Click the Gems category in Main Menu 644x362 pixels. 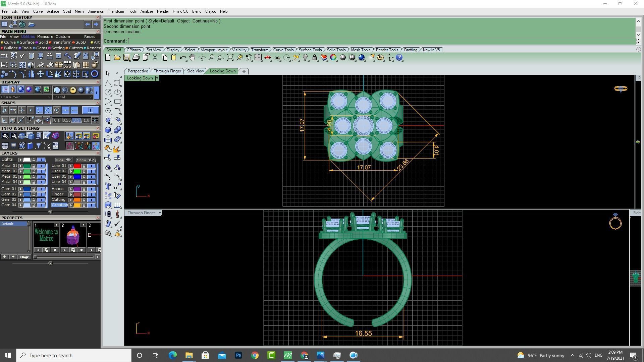pyautogui.click(x=41, y=48)
